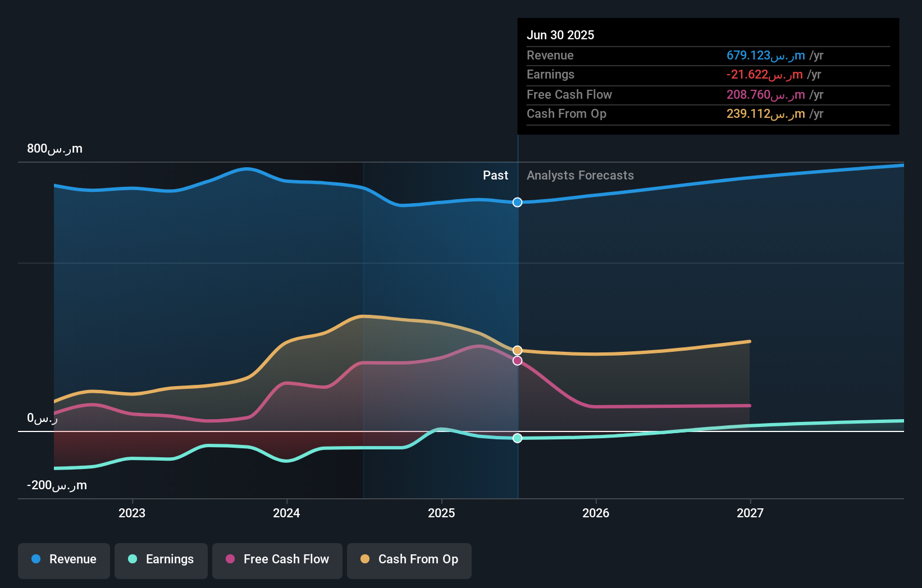
Task: Select the Cash From Op marker on chart
Action: [x=517, y=350]
